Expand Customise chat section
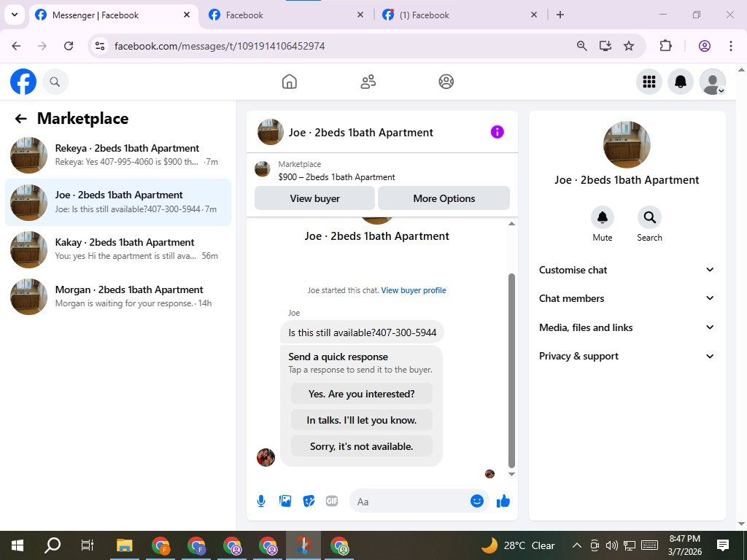This screenshot has height=560, width=747. [627, 270]
